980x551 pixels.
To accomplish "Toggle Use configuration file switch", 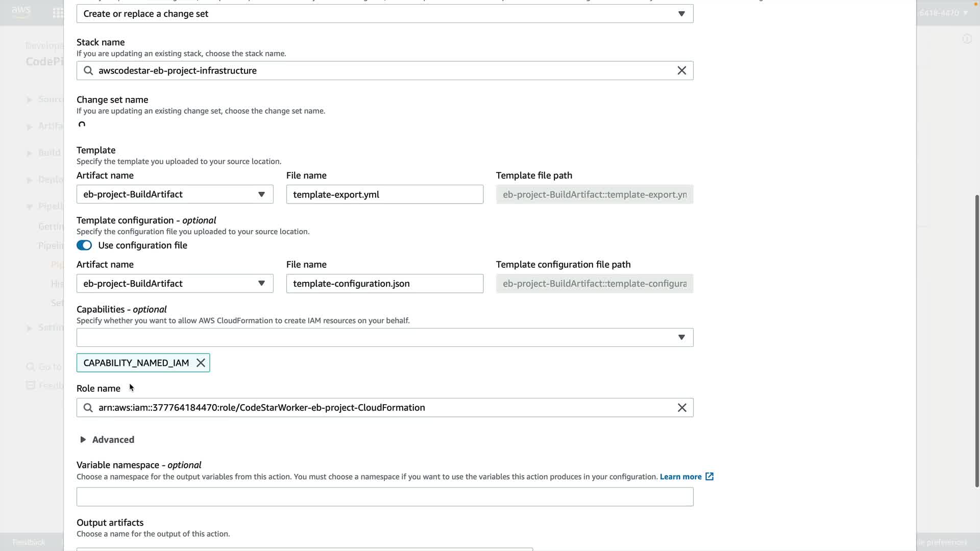I will tap(84, 245).
